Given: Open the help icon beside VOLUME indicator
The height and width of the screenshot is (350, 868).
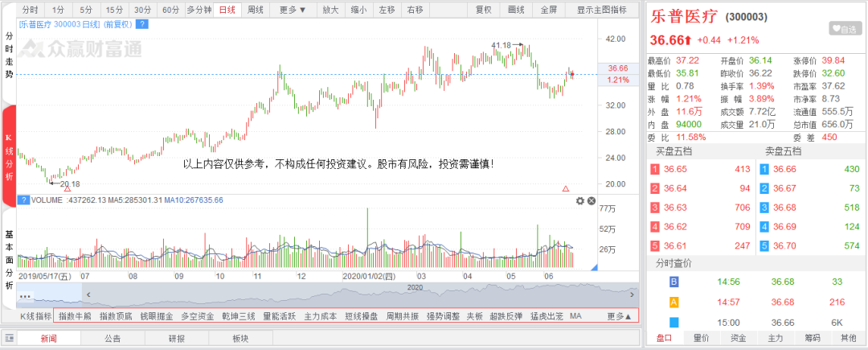Looking at the screenshot, I should point(23,200).
